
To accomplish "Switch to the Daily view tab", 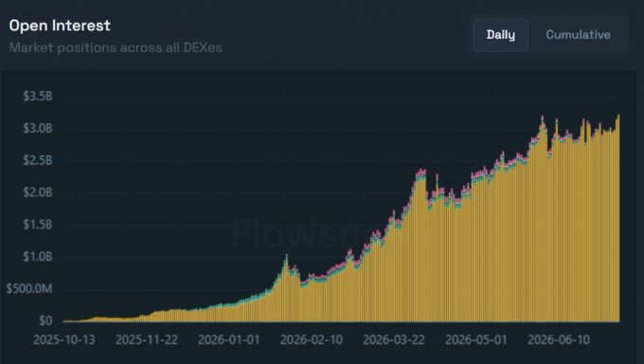I will pyautogui.click(x=501, y=35).
